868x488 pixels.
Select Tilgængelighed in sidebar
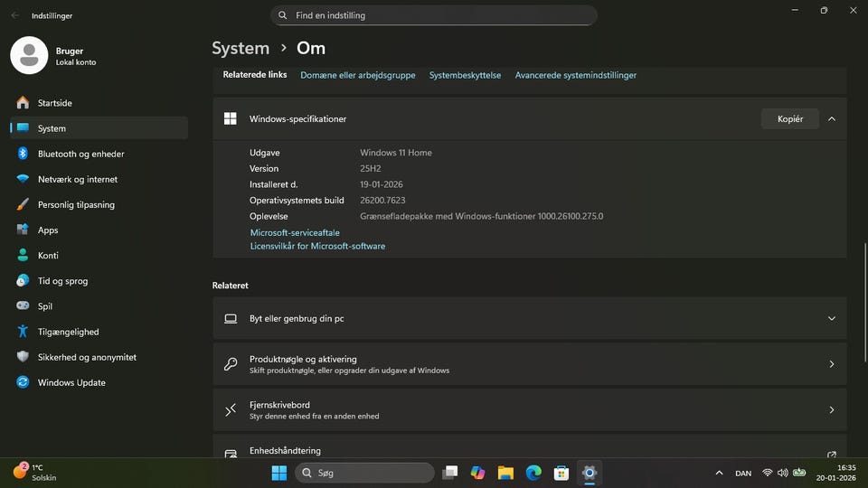point(68,332)
